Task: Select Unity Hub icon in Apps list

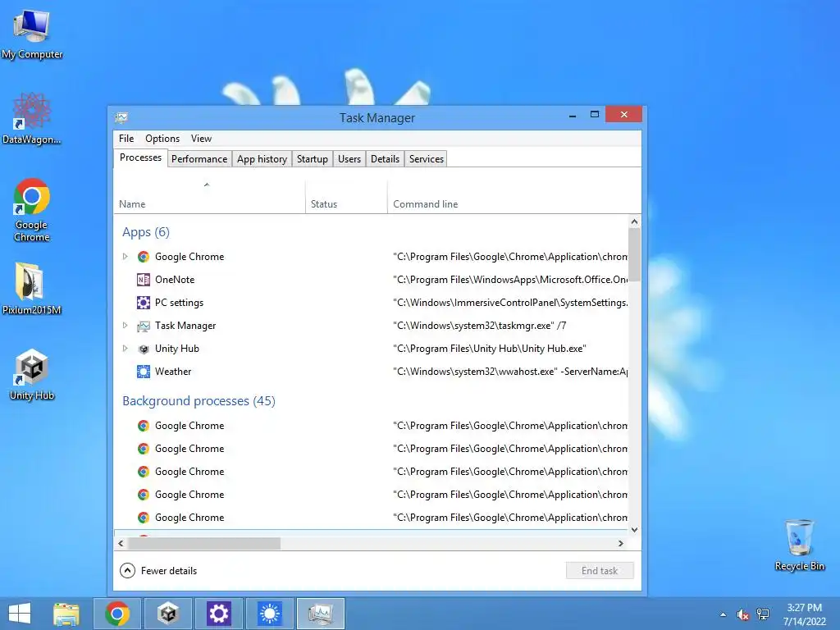Action: coord(143,349)
